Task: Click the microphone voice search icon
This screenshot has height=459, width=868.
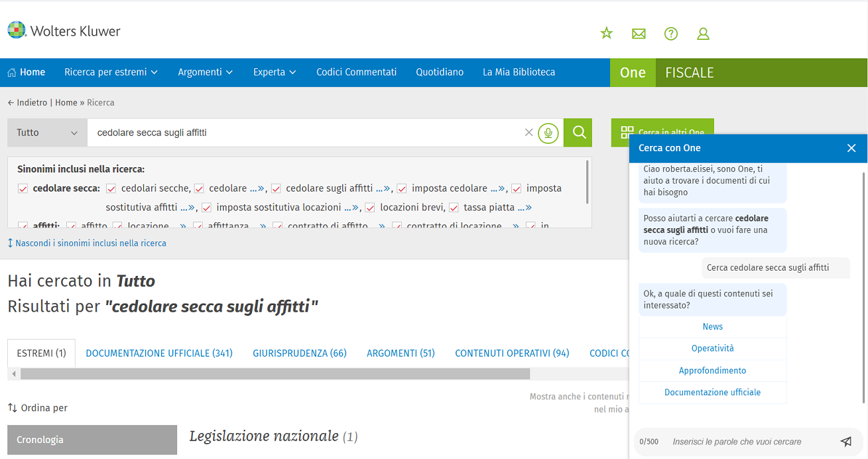Action: pyautogui.click(x=548, y=133)
